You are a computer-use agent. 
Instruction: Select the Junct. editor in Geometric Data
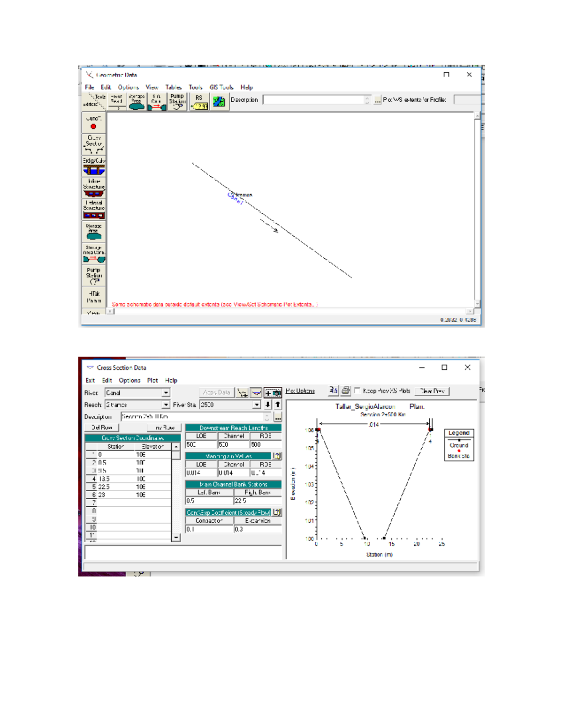coord(93,123)
